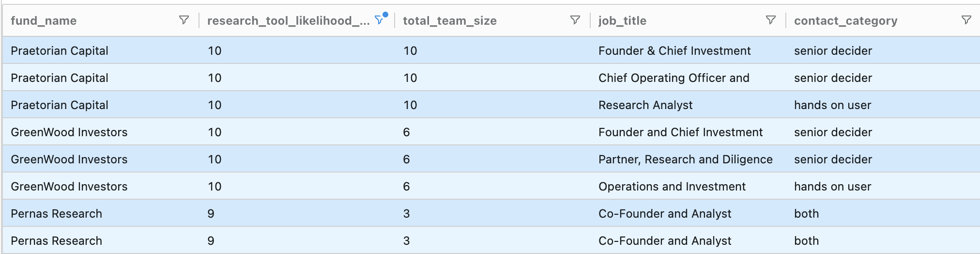This screenshot has width=980, height=254.
Task: Select the first GreenWood Investors fund cell
Action: pos(69,132)
